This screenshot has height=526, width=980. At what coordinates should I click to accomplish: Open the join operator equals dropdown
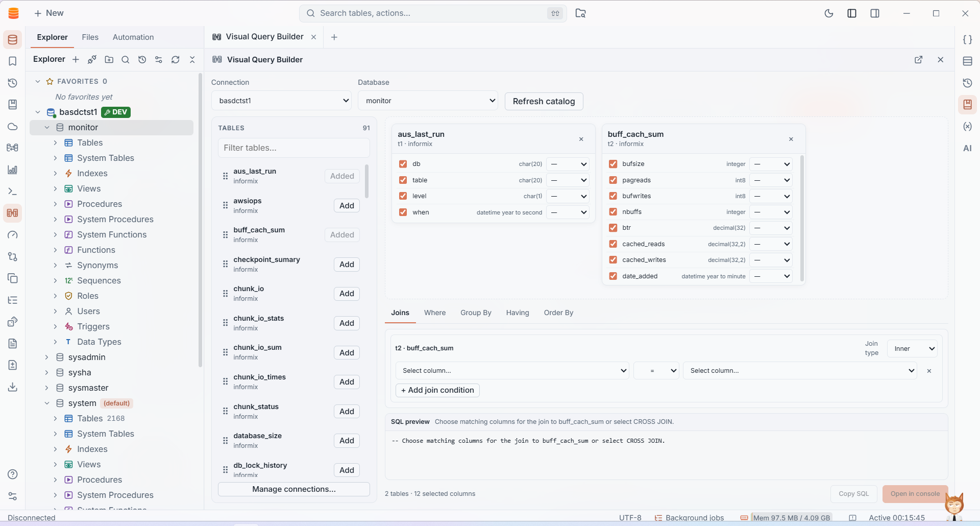(x=656, y=371)
